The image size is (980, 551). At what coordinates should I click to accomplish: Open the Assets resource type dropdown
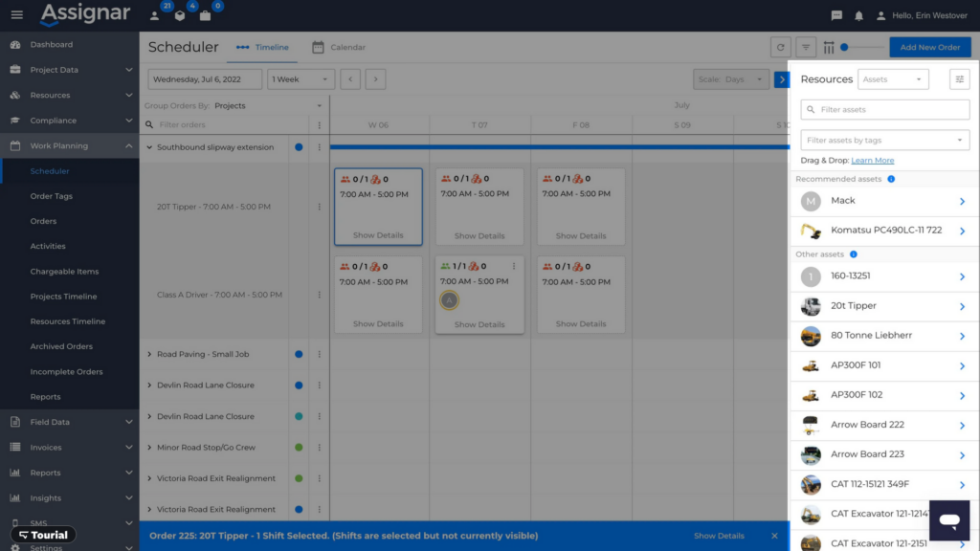[x=893, y=78]
